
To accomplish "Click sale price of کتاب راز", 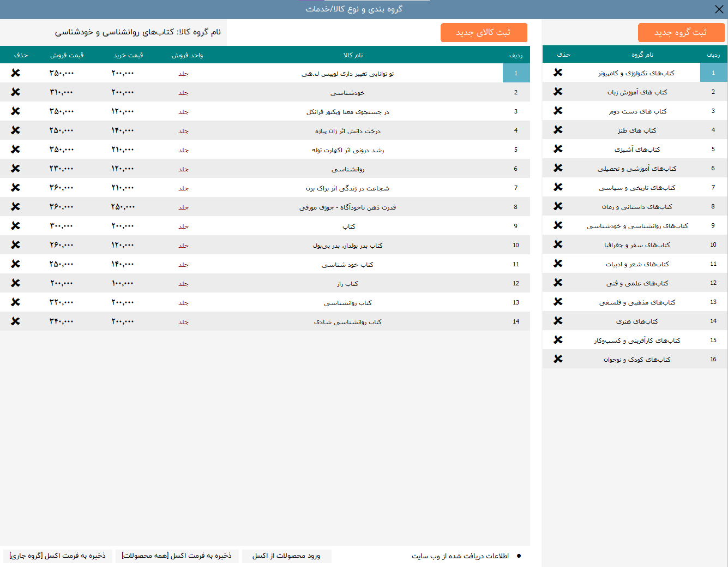I will tap(62, 283).
